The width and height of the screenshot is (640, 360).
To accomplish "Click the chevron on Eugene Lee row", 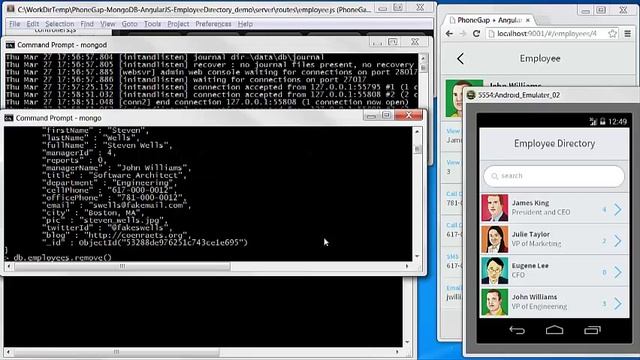I will tap(618, 272).
